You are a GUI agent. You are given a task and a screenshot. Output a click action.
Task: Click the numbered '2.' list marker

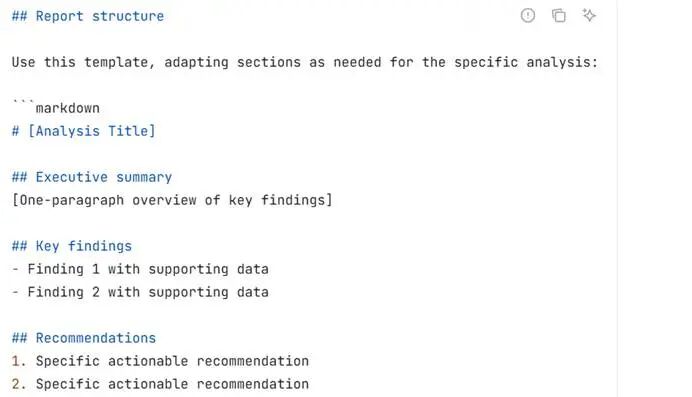(x=19, y=384)
